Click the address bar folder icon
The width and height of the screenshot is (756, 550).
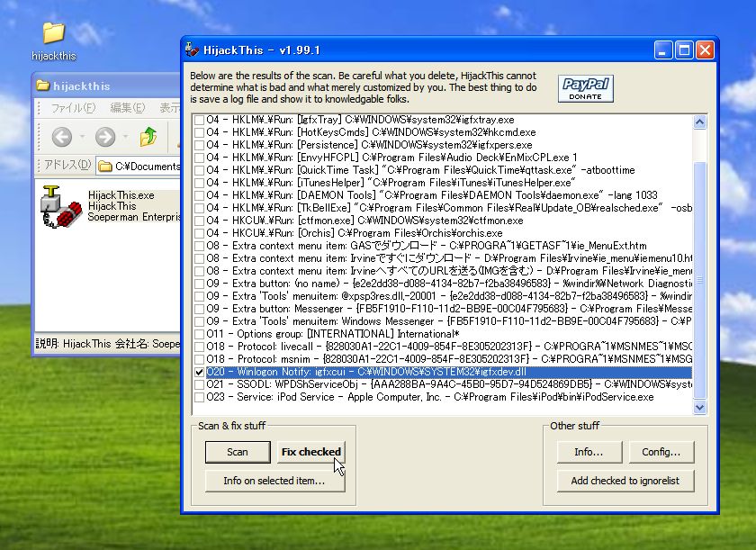click(104, 167)
